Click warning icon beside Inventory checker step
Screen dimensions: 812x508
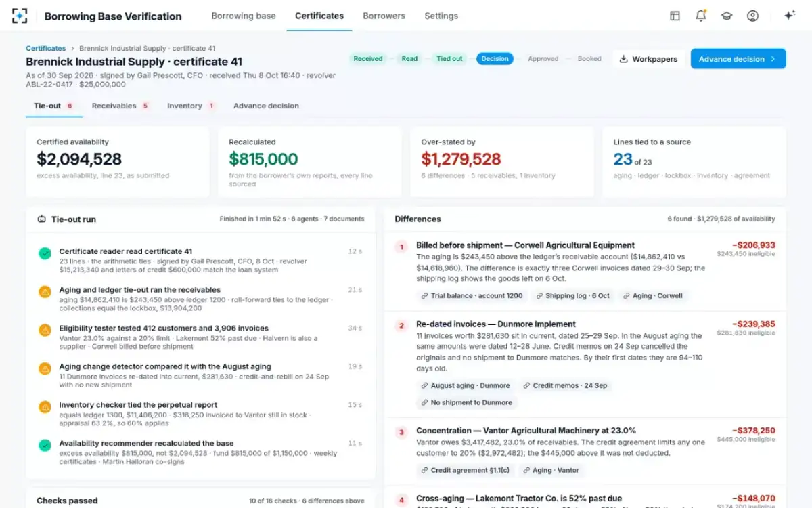[45, 407]
